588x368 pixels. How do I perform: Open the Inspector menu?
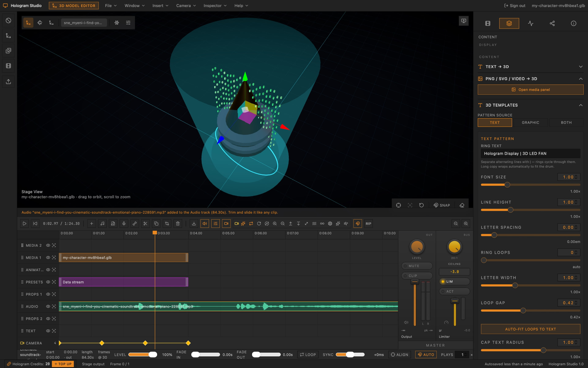(x=215, y=6)
